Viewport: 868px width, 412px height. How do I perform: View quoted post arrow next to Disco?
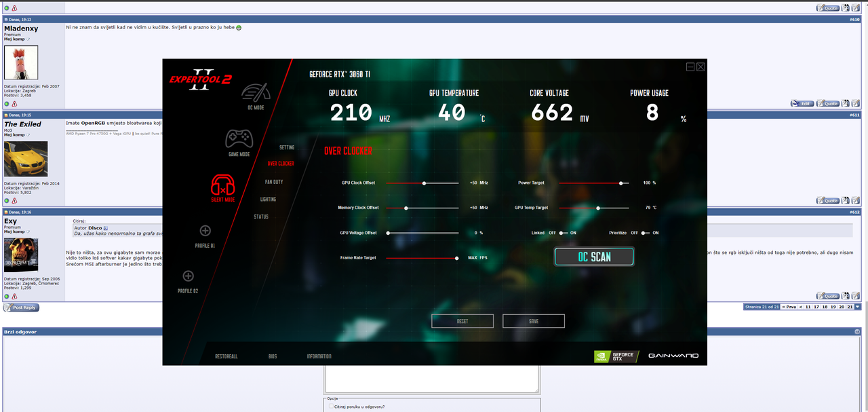pos(106,228)
